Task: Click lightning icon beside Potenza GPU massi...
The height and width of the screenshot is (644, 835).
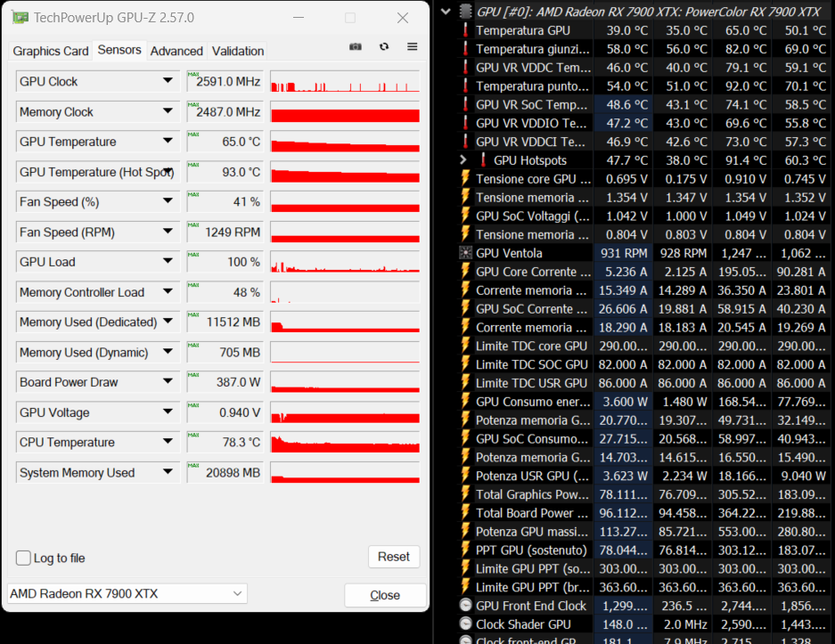Action: [465, 532]
